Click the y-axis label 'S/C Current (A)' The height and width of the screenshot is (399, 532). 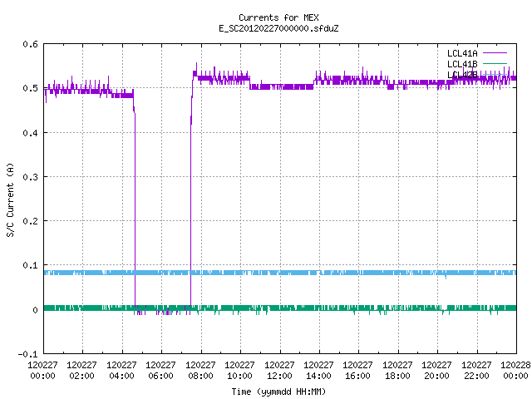10,199
